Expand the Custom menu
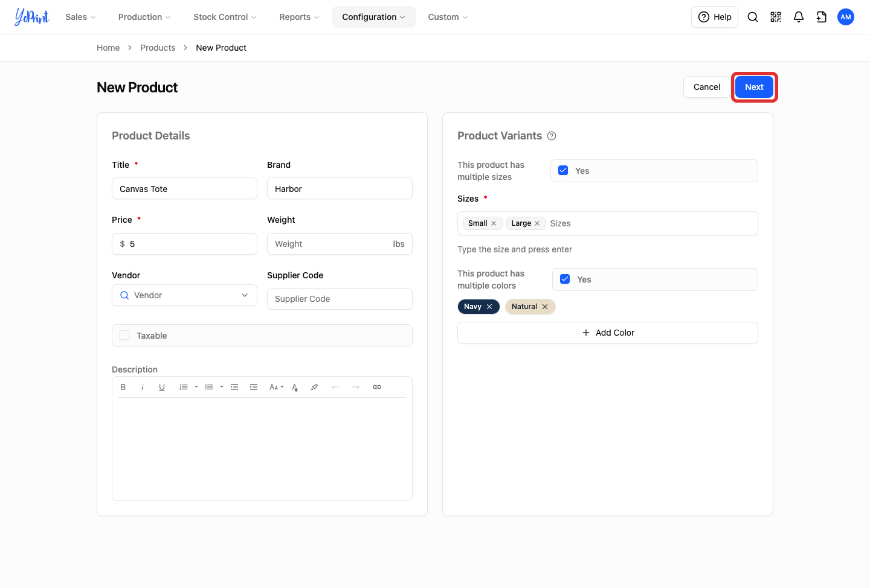 click(448, 17)
